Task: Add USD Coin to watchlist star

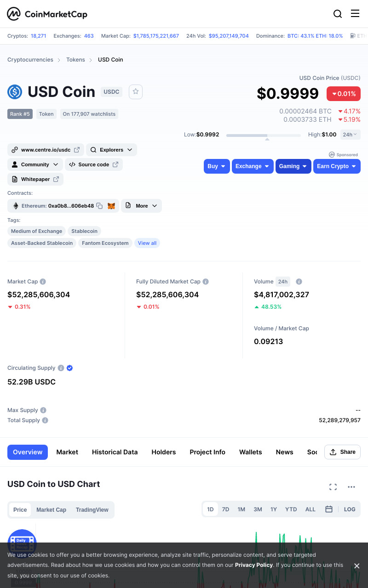Action: pos(136,92)
